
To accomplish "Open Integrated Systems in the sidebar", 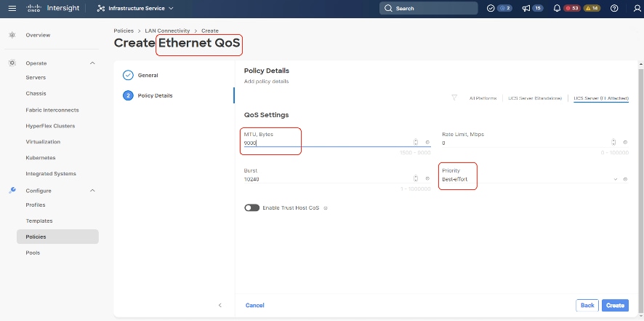I will pos(51,174).
